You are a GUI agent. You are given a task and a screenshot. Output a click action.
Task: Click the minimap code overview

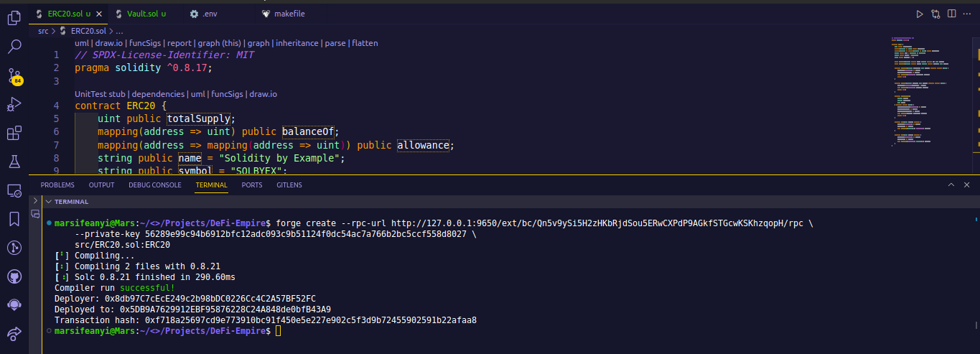[x=923, y=91]
